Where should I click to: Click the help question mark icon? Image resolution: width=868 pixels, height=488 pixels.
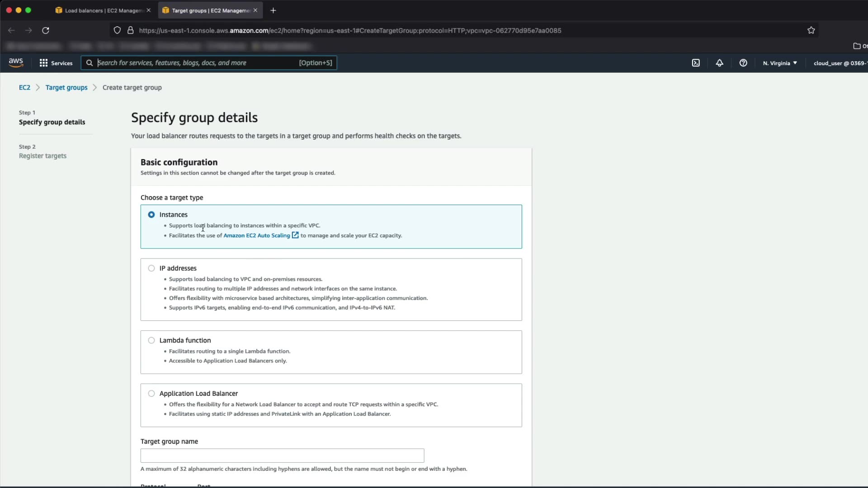click(x=743, y=63)
